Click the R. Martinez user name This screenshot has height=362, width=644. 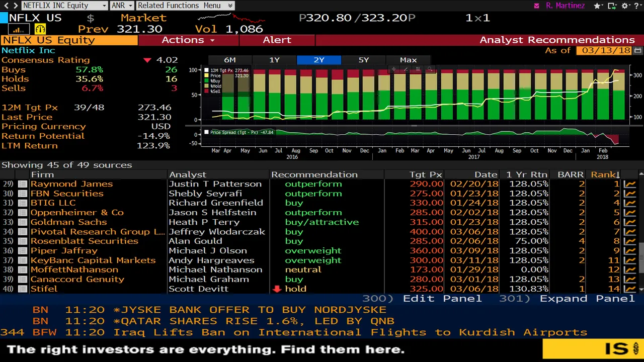(x=566, y=6)
